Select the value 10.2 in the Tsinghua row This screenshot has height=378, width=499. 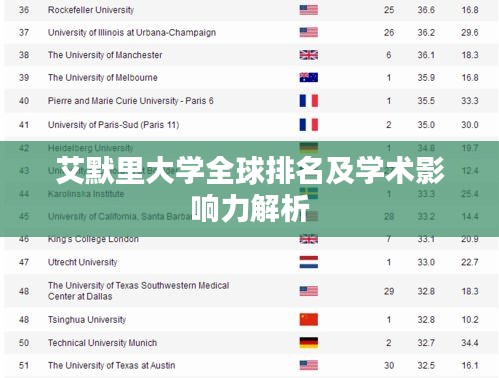[x=470, y=320]
